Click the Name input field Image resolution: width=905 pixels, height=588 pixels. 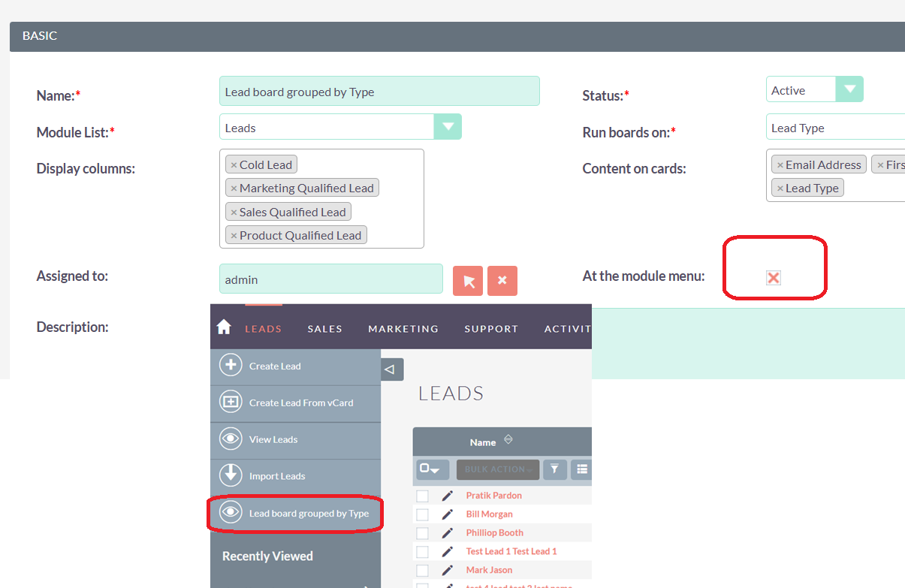(x=379, y=91)
